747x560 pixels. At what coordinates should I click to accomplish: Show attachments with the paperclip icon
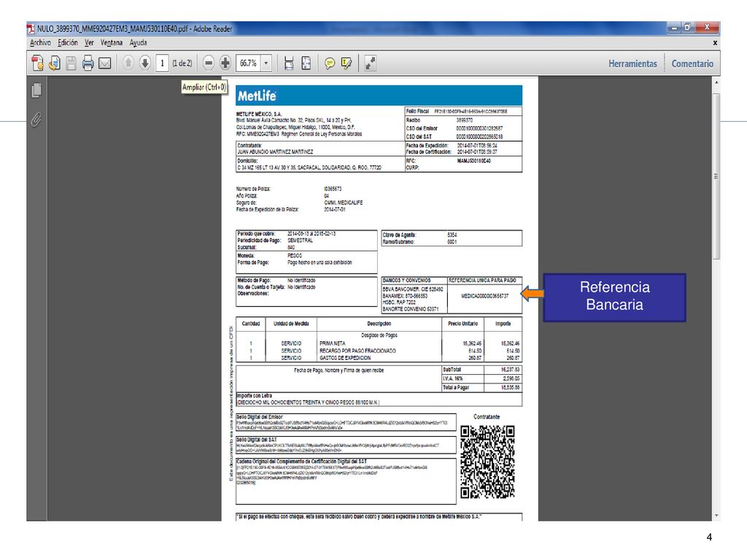36,119
